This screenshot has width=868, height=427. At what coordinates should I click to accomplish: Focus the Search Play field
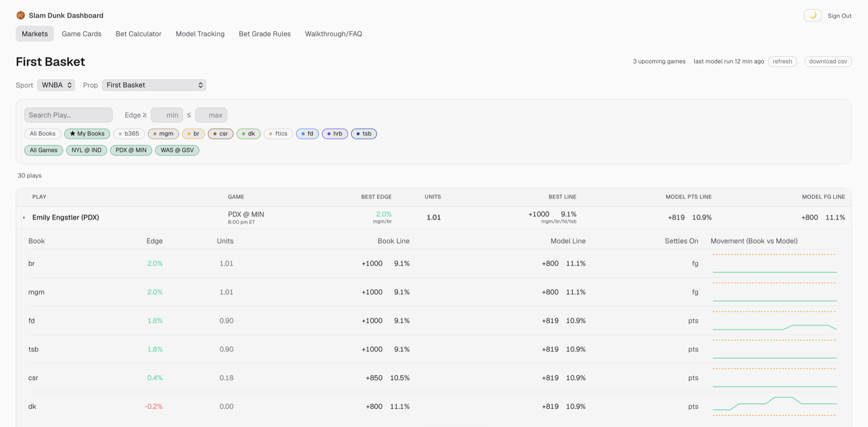68,115
